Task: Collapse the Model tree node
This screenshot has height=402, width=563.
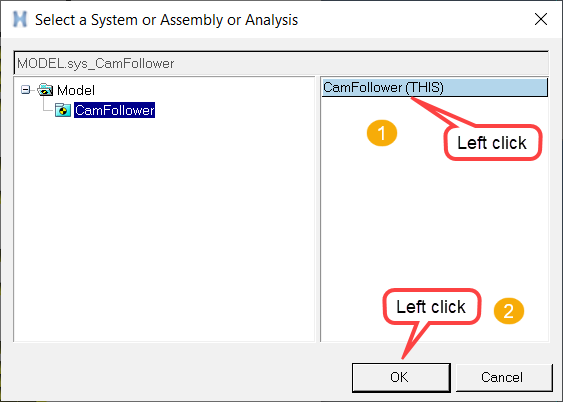Action: click(25, 90)
